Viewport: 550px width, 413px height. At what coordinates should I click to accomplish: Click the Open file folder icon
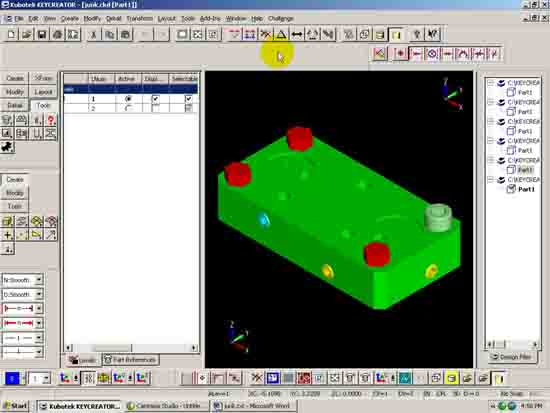coord(27,34)
